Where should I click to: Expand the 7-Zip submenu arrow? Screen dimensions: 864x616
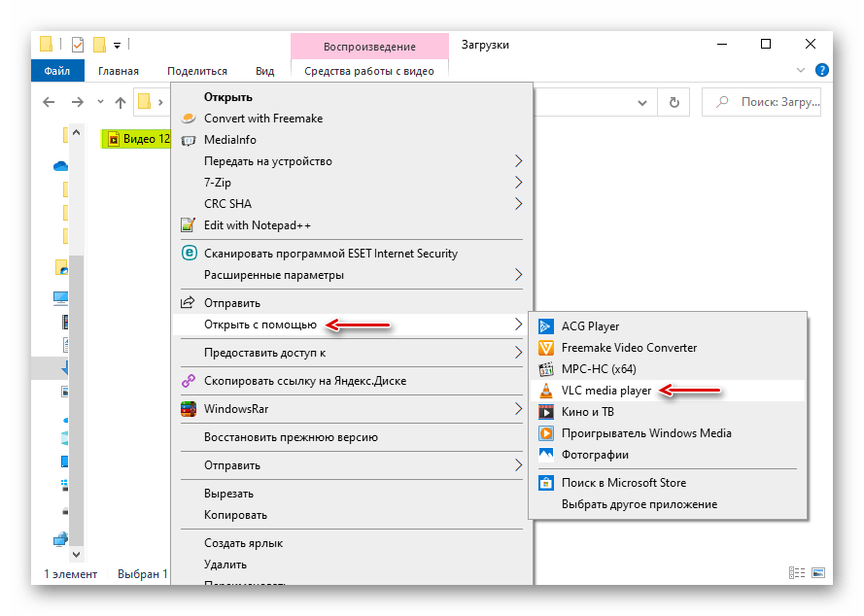click(x=518, y=183)
